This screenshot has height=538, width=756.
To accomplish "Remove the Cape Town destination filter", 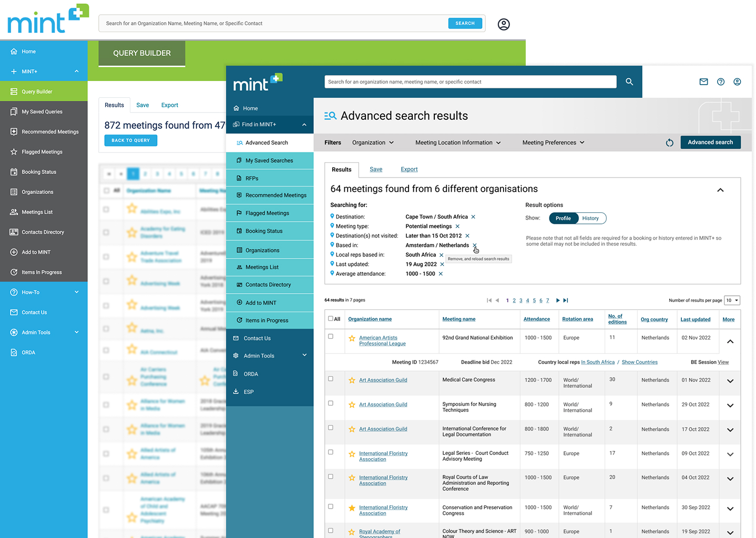I will coord(473,217).
